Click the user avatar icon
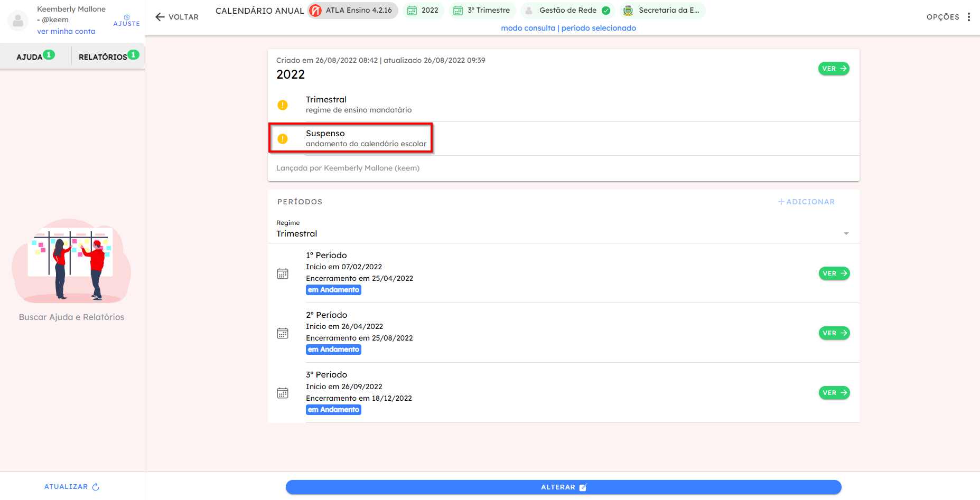The height and width of the screenshot is (500, 980). click(18, 21)
